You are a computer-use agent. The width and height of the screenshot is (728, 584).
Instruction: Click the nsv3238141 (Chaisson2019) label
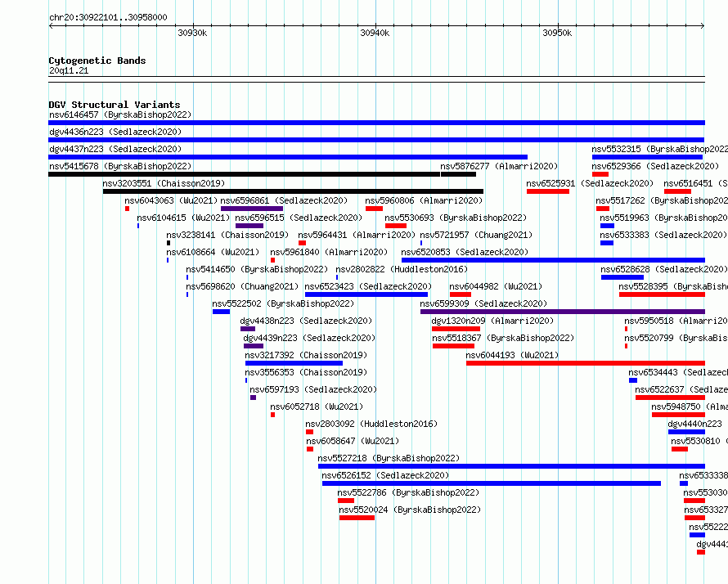227,235
